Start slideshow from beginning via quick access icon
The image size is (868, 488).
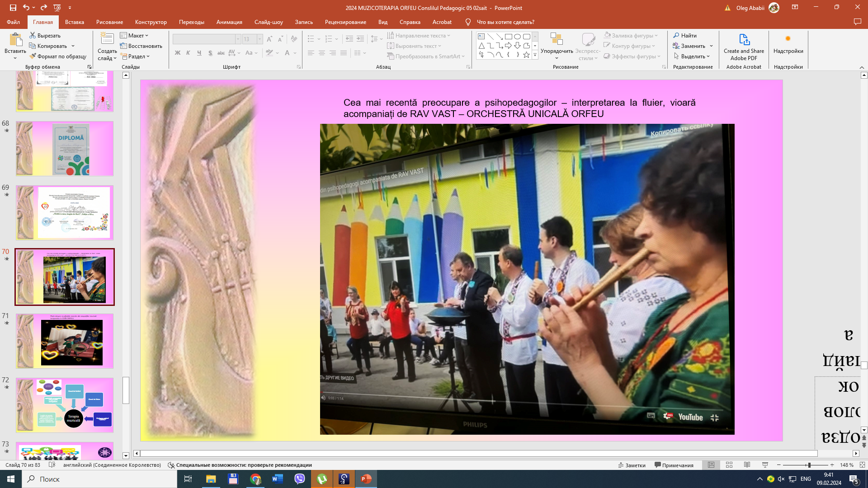pyautogui.click(x=57, y=8)
